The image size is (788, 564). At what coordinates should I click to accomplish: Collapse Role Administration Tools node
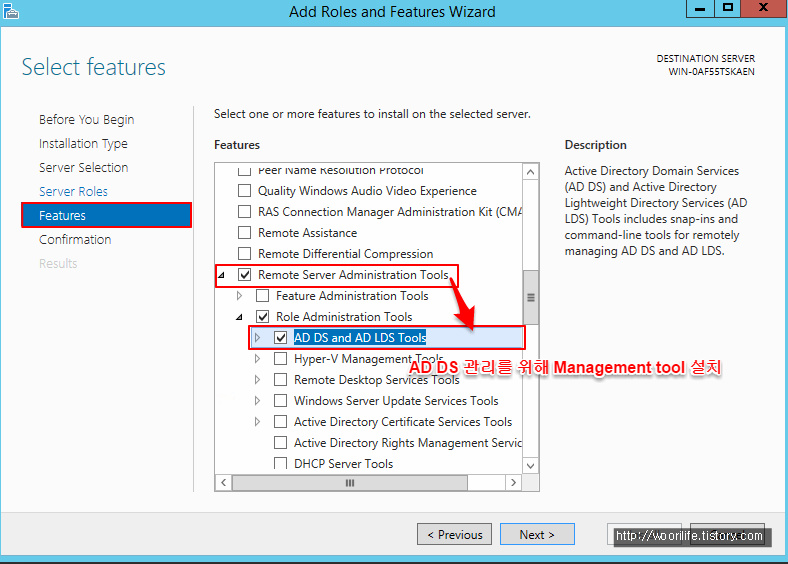click(239, 317)
